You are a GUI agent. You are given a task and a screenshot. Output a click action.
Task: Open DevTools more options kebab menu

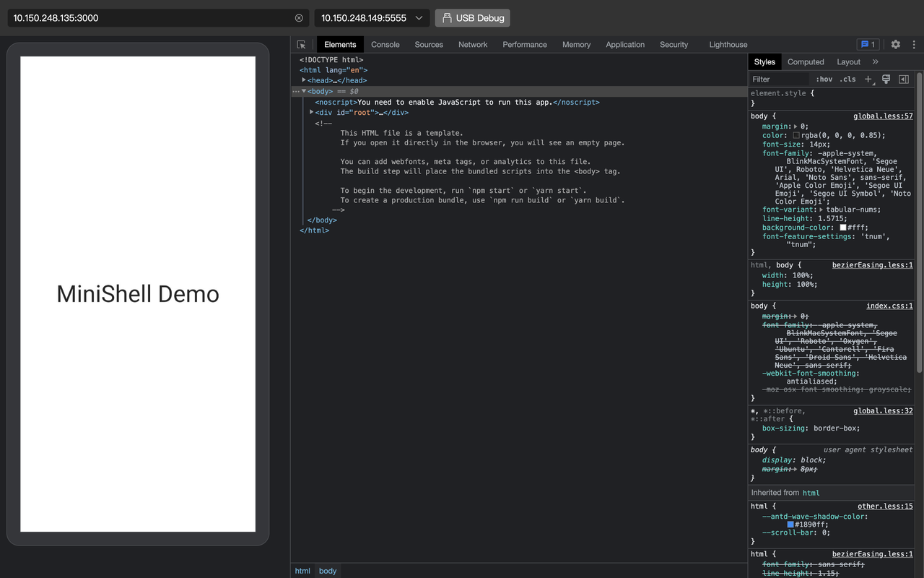click(914, 44)
